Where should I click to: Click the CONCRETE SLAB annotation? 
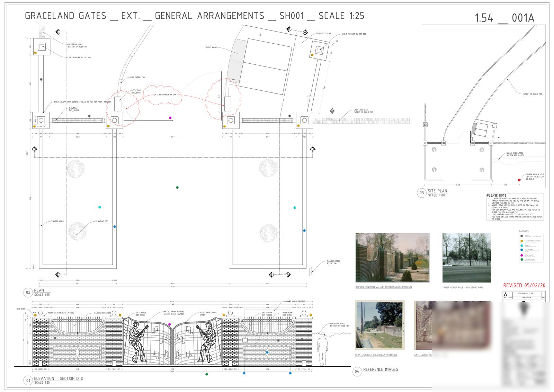click(x=324, y=34)
